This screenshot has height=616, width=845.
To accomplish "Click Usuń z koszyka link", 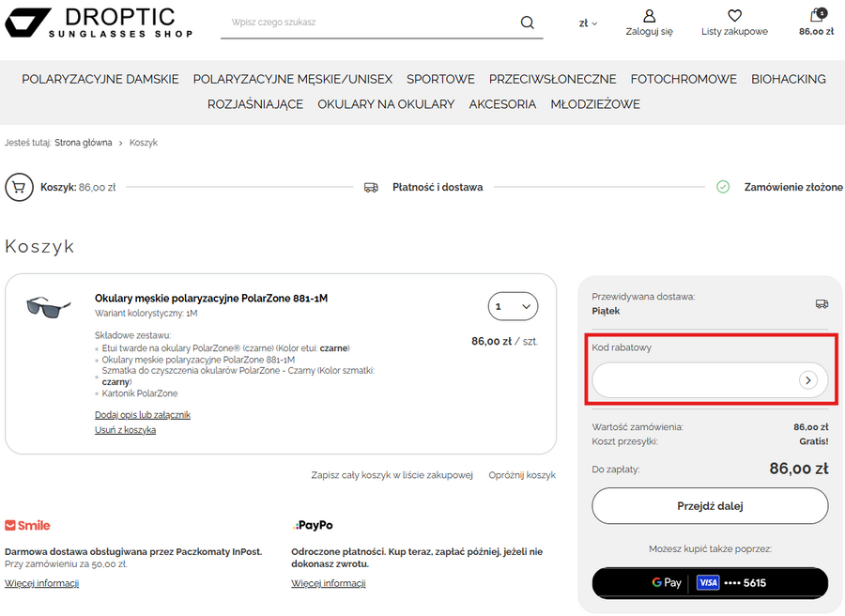I will (125, 430).
